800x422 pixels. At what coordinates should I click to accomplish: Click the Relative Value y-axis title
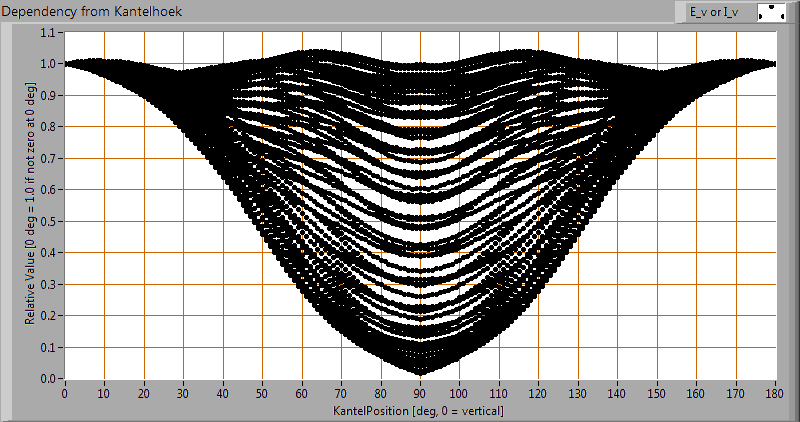click(31, 205)
